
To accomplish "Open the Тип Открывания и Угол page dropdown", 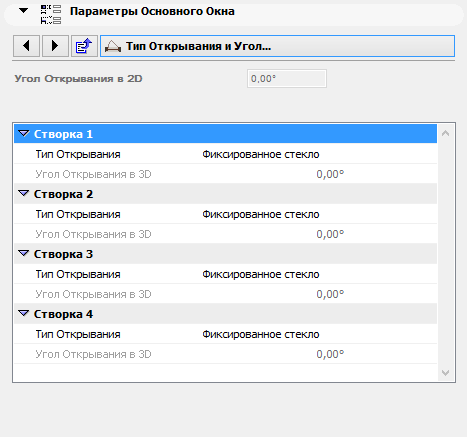I will [277, 46].
